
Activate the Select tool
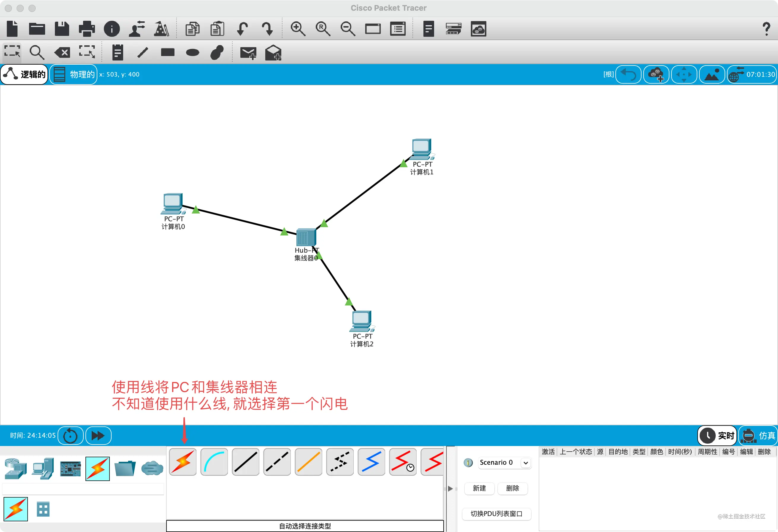12,52
